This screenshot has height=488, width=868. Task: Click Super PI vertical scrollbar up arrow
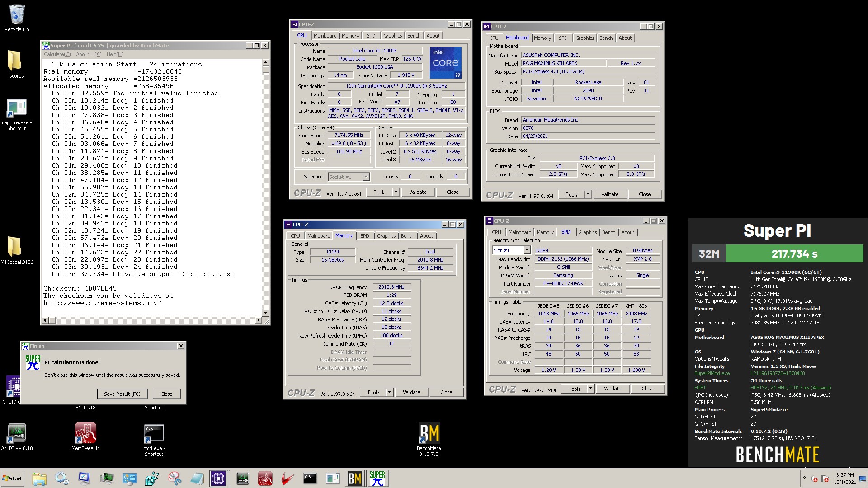(265, 63)
